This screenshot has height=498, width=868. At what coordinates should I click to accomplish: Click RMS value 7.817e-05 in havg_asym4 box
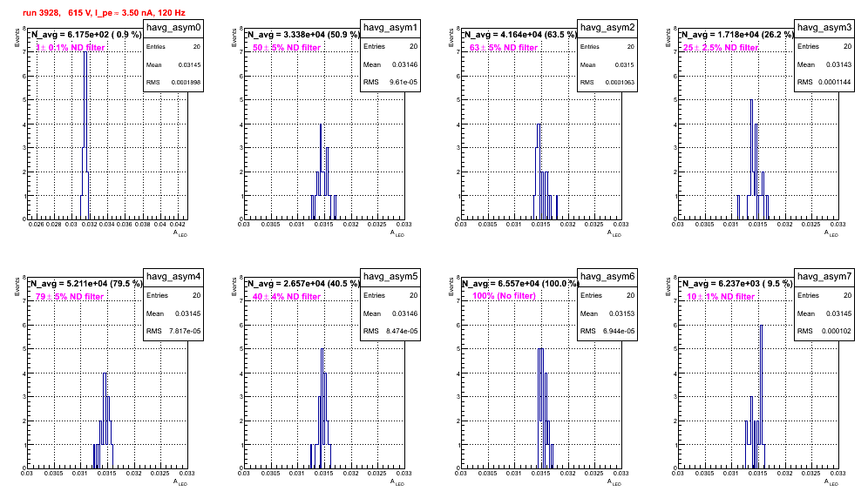point(185,331)
